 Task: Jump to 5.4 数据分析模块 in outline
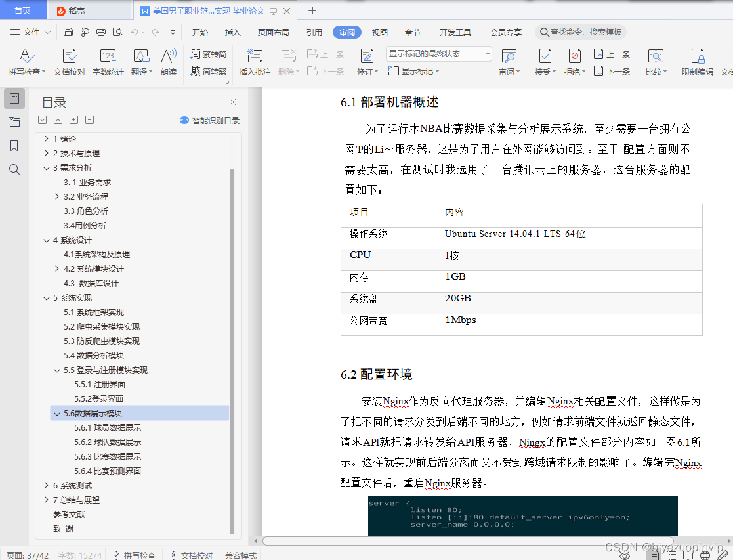click(x=93, y=356)
